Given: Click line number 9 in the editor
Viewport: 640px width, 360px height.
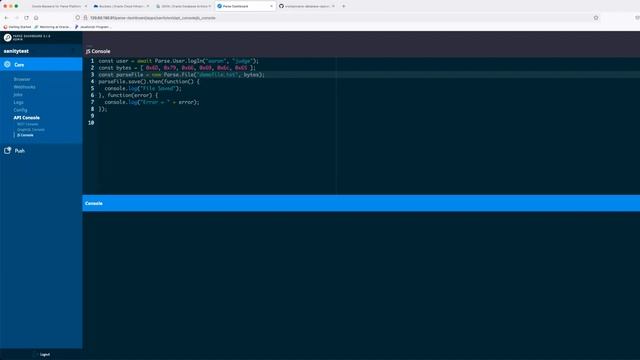Looking at the screenshot, I should coord(92,116).
